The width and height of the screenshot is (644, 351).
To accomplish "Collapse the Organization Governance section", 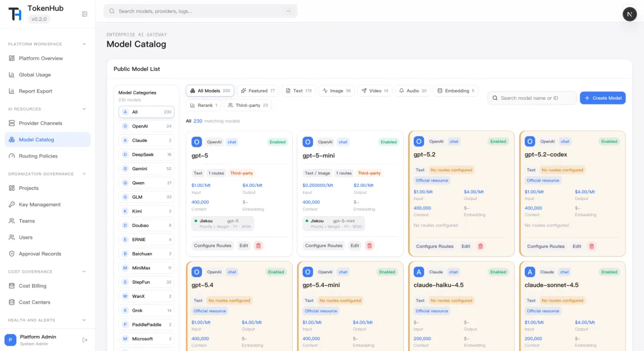I will tap(84, 174).
